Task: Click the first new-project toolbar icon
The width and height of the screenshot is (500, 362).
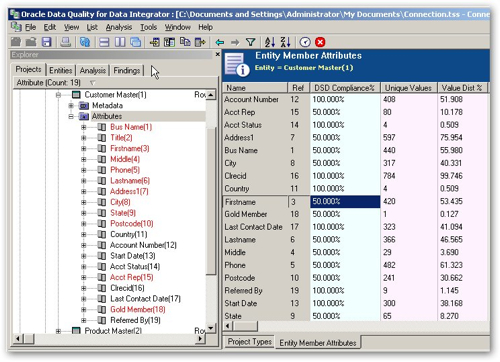Action: [16, 42]
